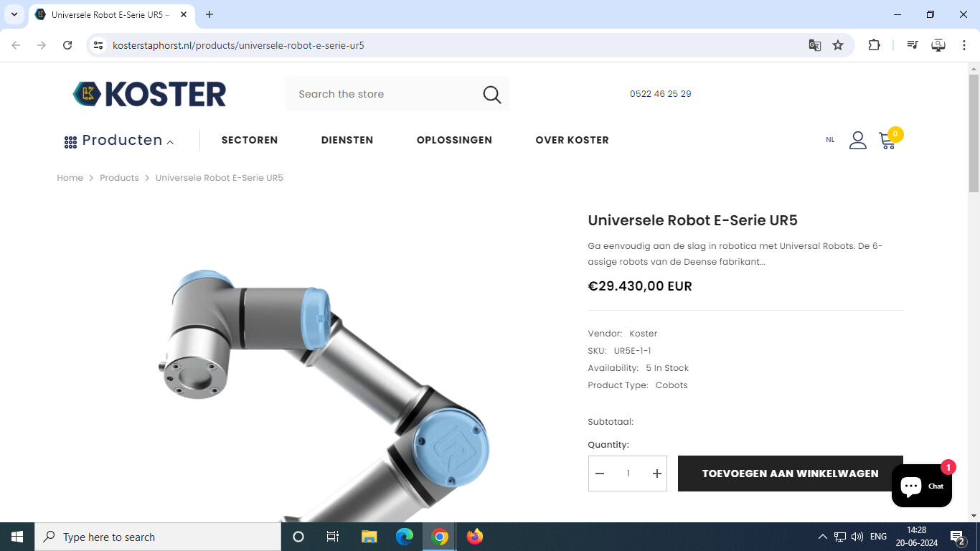980x551 pixels.
Task: Open Task View on taskbar
Action: [x=333, y=537]
